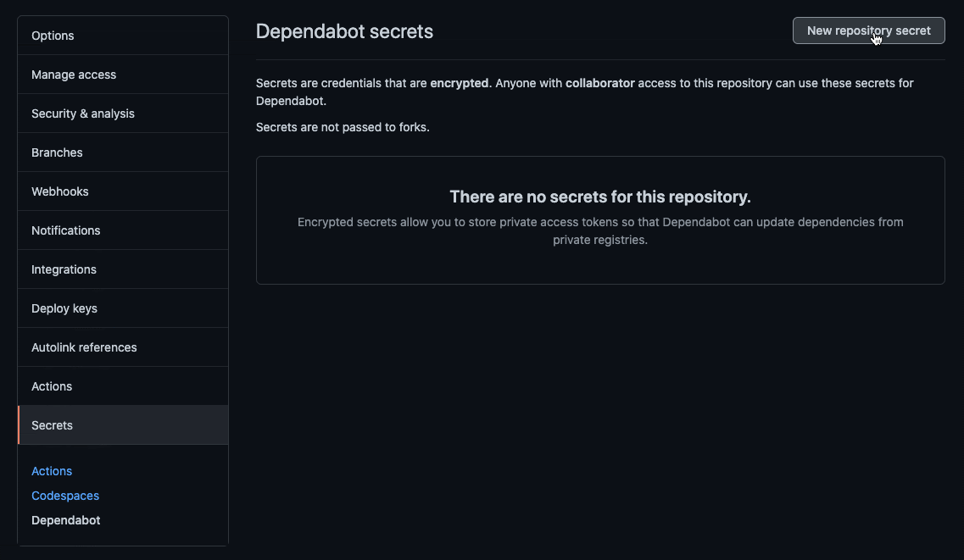Select the highlighted Secrets sidebar item
964x560 pixels.
click(53, 425)
